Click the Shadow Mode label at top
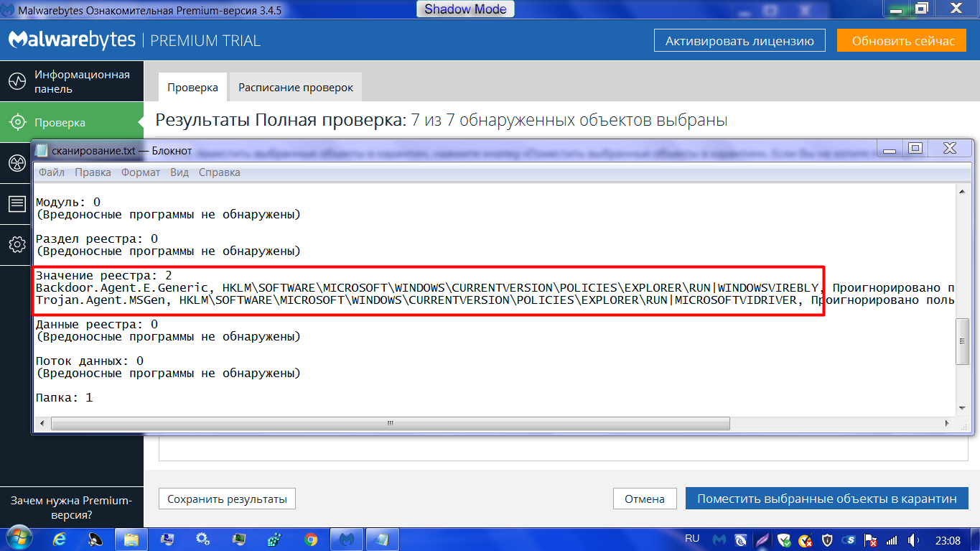Viewport: 980px width, 551px height. pos(465,9)
